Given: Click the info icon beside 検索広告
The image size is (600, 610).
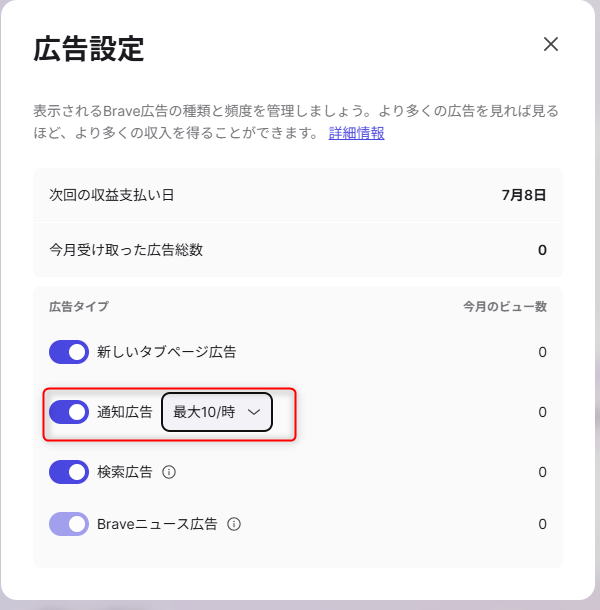Looking at the screenshot, I should point(169,472).
